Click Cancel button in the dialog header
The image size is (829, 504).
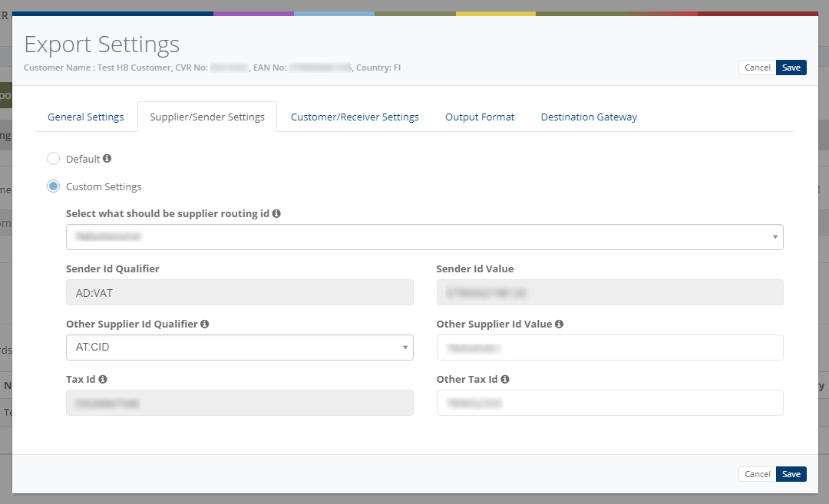(x=757, y=68)
